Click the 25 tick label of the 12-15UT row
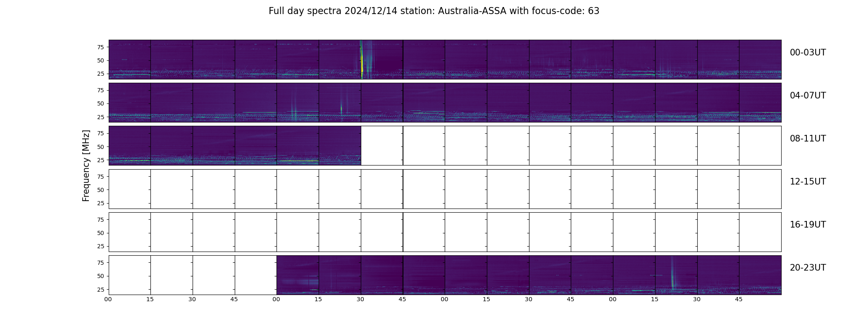 [x=100, y=203]
